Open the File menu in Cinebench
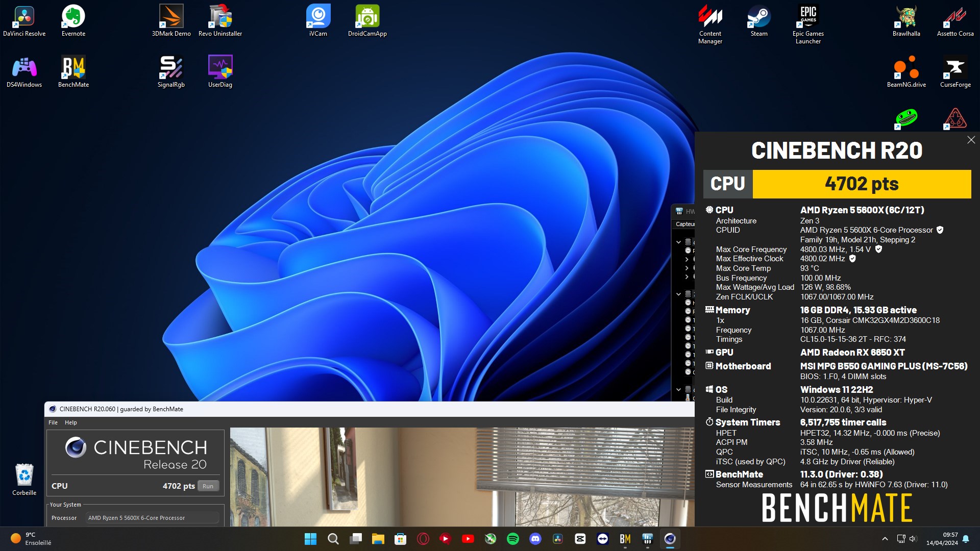Viewport: 980px width, 551px height. click(x=53, y=422)
